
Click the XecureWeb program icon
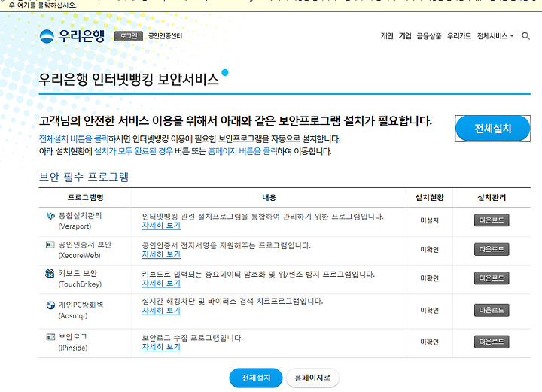(50, 245)
